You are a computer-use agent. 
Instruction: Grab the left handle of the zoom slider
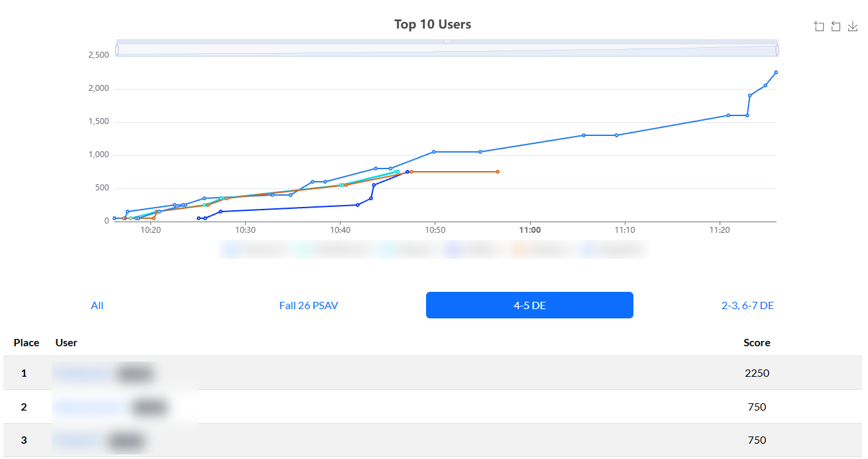(x=117, y=50)
